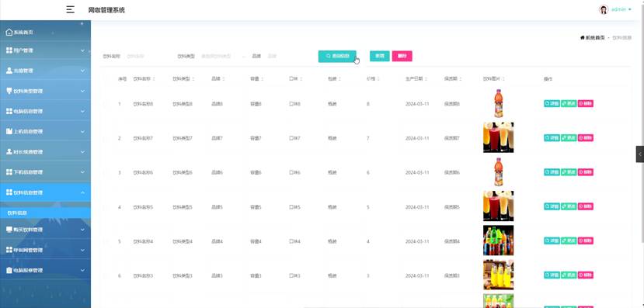The height and width of the screenshot is (308, 644).
Task: Open the 饮料类型 filter dropdown
Action: coord(223,56)
